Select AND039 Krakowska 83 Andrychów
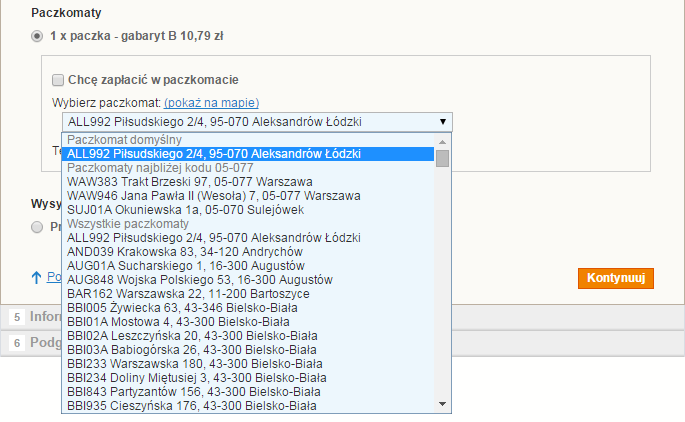685x422 pixels. coord(248,252)
